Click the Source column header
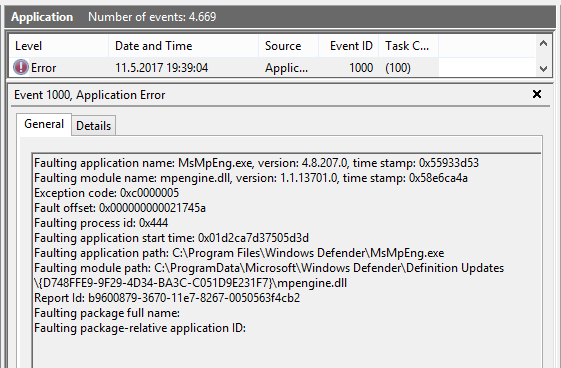This screenshot has height=368, width=561. tap(288, 46)
